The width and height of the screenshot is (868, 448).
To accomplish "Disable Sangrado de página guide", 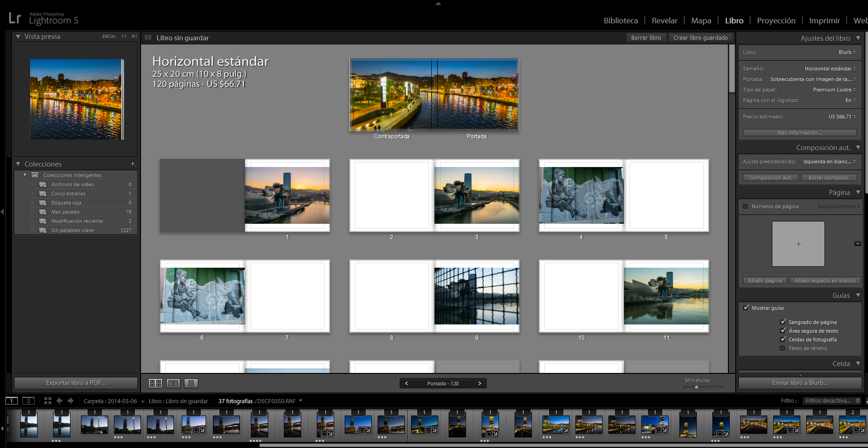I will coord(783,322).
